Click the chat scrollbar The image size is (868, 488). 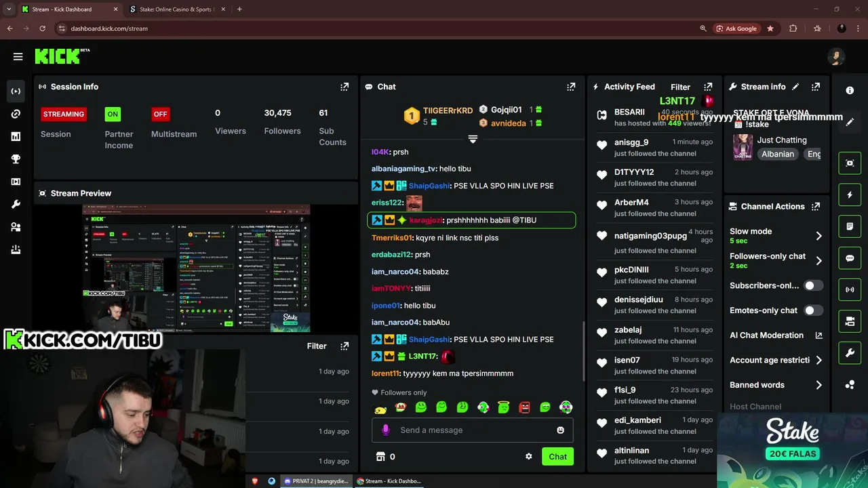583,350
